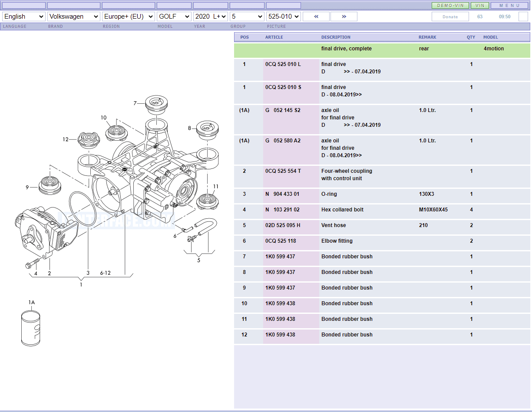The image size is (532, 412).
Task: Select article 1K0 599 438 at position 11
Action: tap(280, 319)
